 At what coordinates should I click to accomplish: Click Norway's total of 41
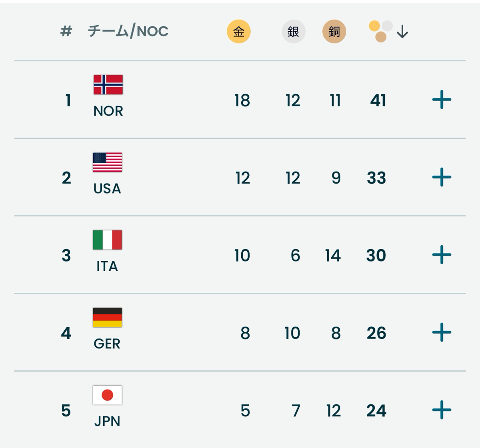click(x=378, y=100)
